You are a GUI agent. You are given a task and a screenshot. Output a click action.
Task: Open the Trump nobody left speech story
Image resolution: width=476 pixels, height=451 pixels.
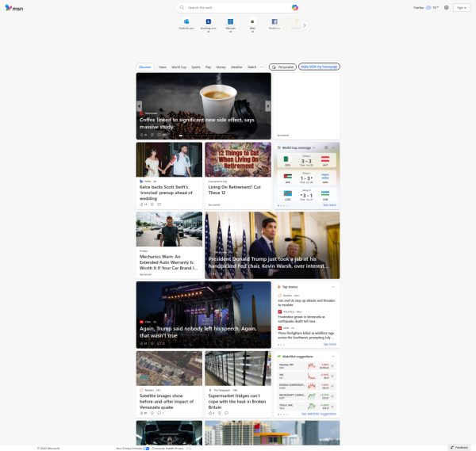tap(198, 332)
